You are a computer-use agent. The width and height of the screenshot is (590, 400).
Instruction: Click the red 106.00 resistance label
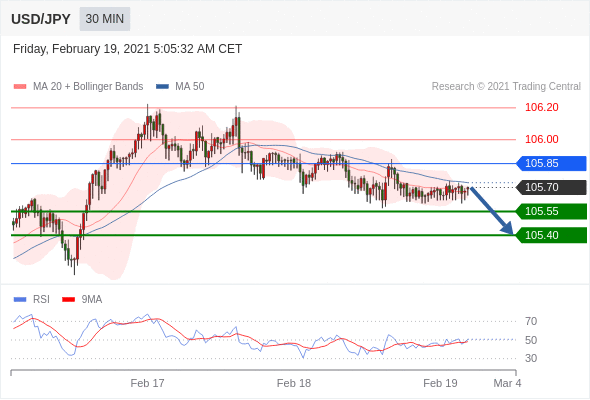tap(542, 139)
